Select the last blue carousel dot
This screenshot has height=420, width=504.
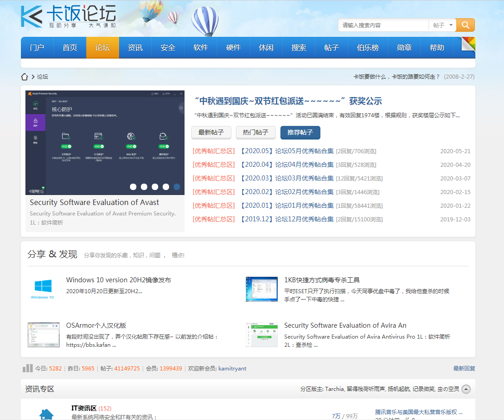[x=177, y=187]
